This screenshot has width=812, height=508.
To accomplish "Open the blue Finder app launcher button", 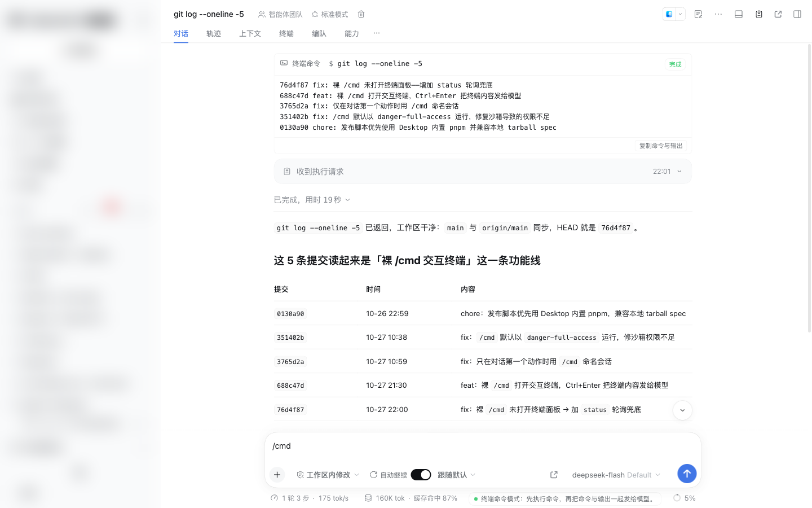I will [x=669, y=14].
